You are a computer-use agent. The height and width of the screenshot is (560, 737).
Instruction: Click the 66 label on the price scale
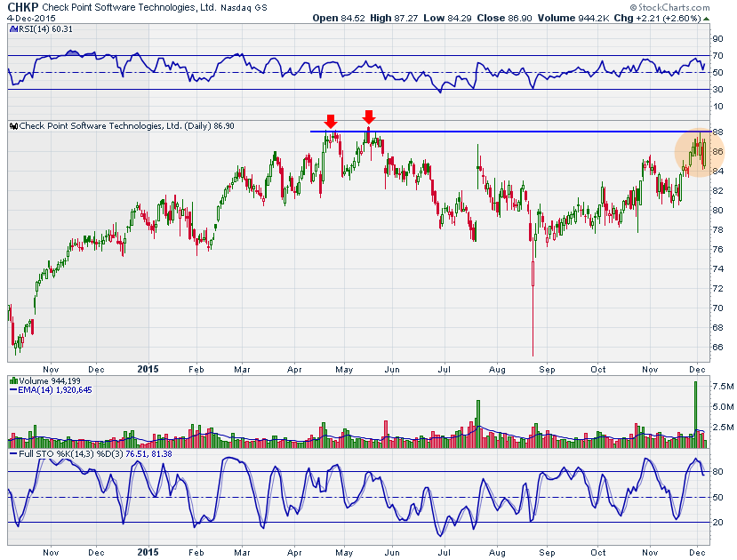tap(717, 348)
